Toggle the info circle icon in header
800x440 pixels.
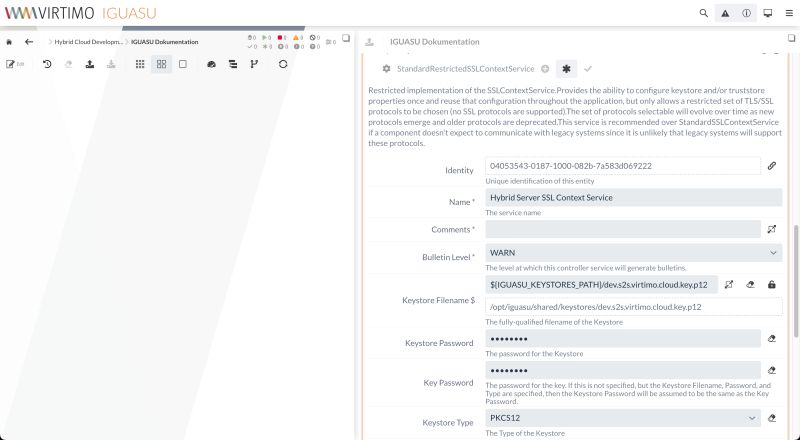(x=746, y=13)
